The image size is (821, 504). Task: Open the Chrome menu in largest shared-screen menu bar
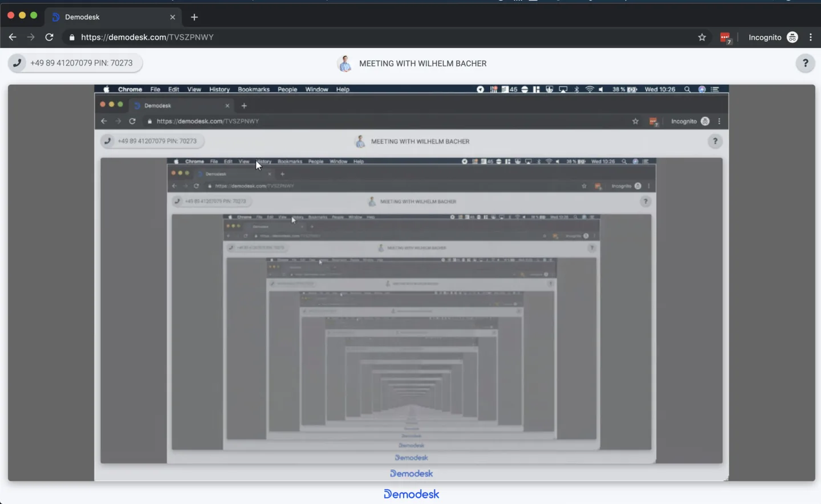(130, 90)
